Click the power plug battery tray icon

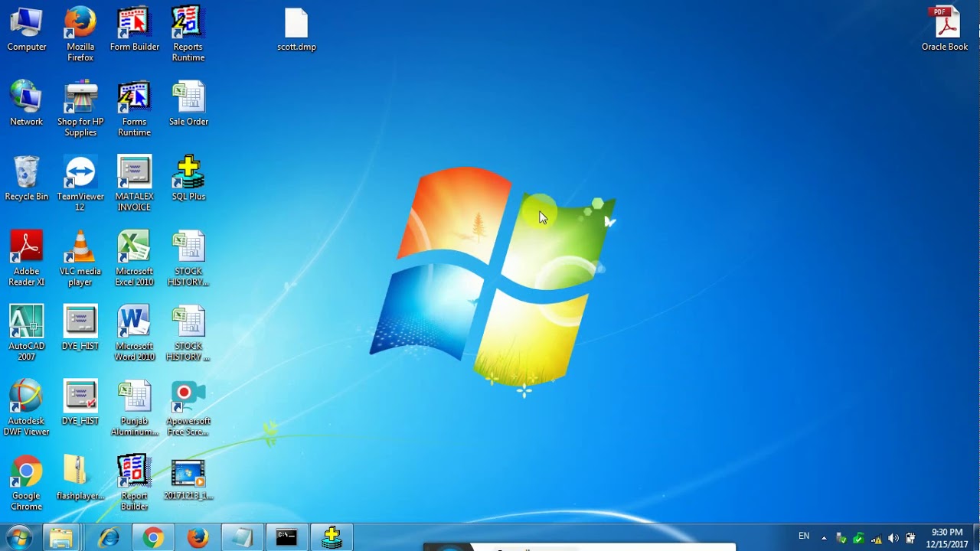(x=910, y=538)
